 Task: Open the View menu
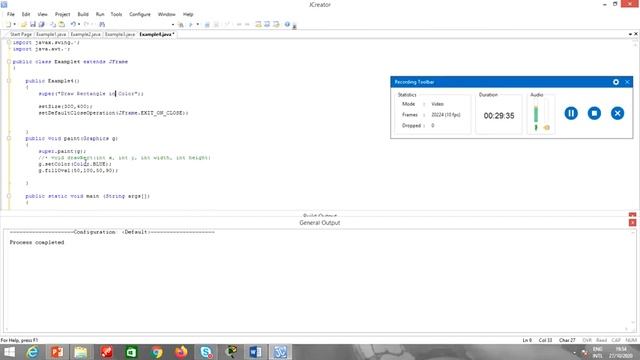pyautogui.click(x=42, y=14)
